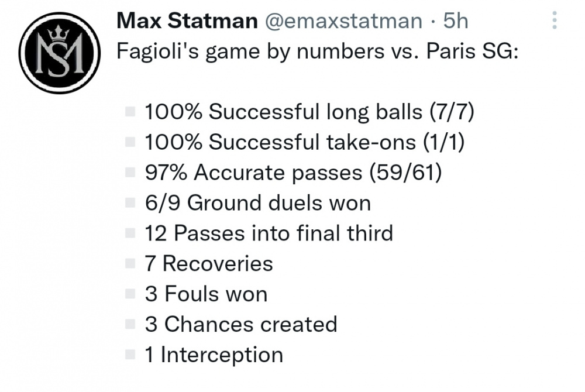Click the "3 Fouls won" line

click(207, 294)
